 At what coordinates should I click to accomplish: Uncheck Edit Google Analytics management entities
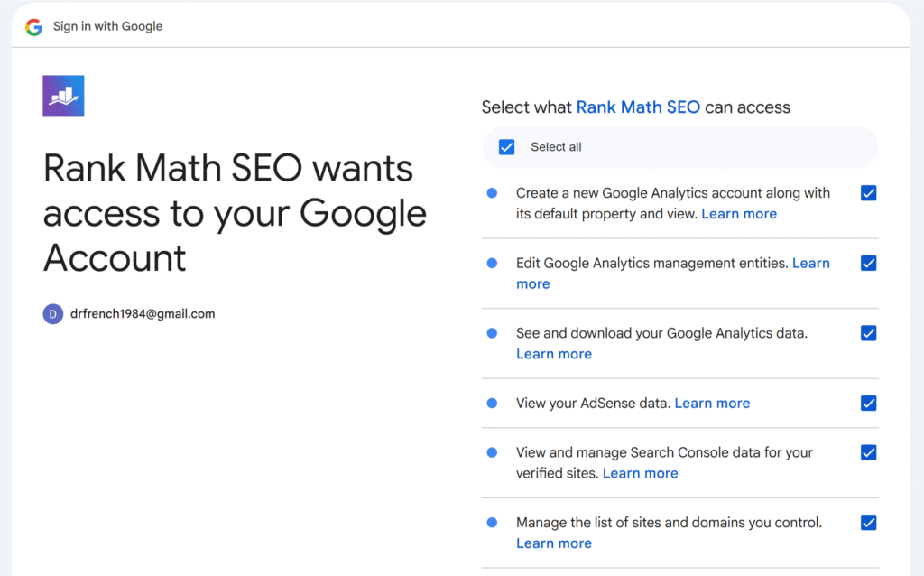tap(868, 263)
